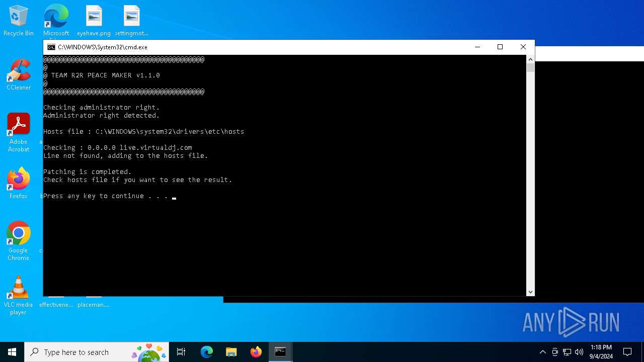Image resolution: width=644 pixels, height=362 pixels.
Task: Click "Patching is completed." line
Action: 88,172
